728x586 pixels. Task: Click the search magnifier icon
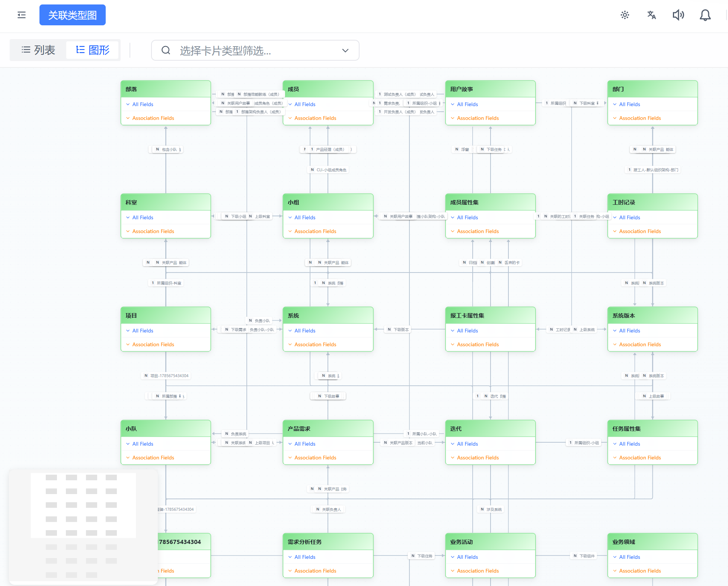pyautogui.click(x=166, y=50)
